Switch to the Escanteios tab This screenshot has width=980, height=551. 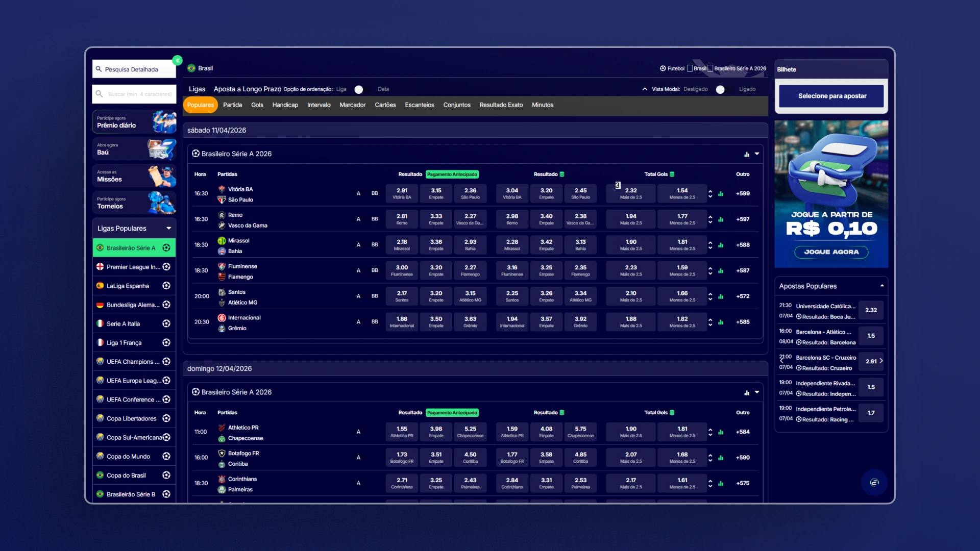coord(420,105)
